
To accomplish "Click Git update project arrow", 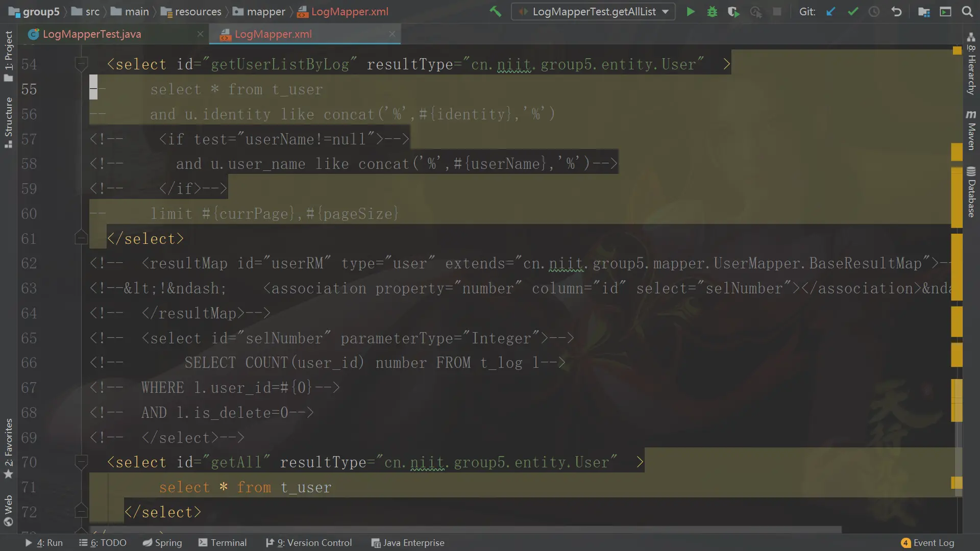I will click(x=831, y=11).
